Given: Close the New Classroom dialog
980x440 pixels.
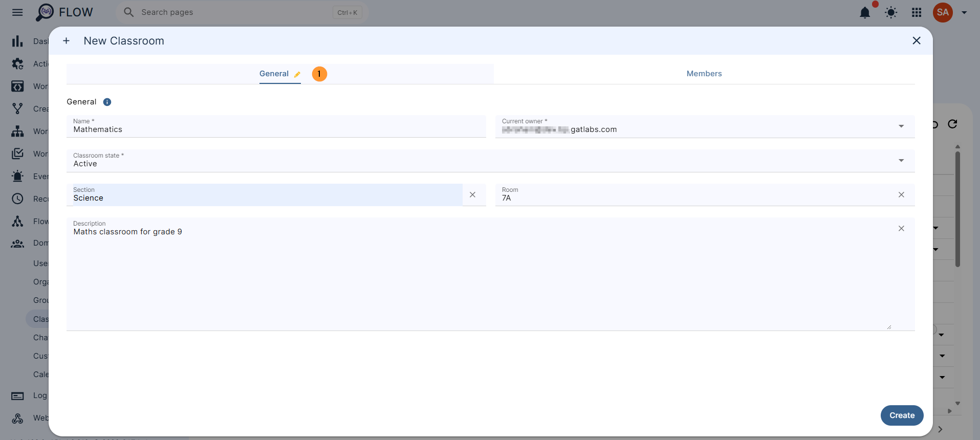Looking at the screenshot, I should click(x=917, y=40).
